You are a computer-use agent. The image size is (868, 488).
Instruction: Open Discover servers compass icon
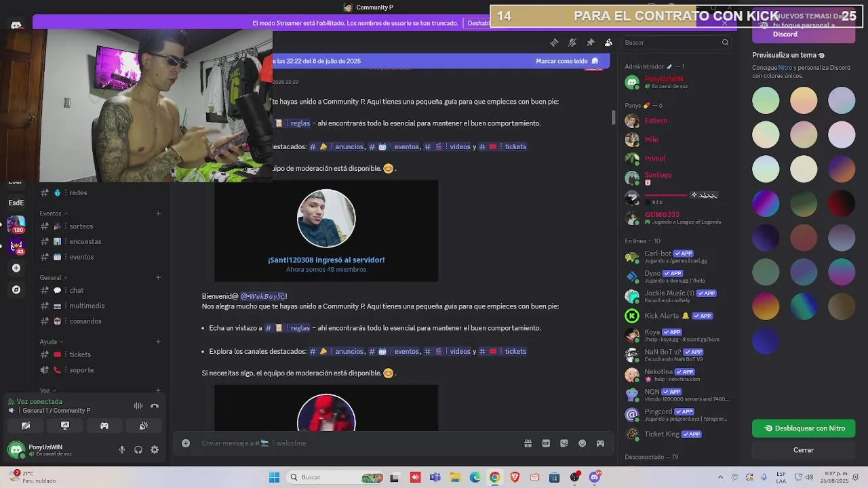click(x=16, y=289)
